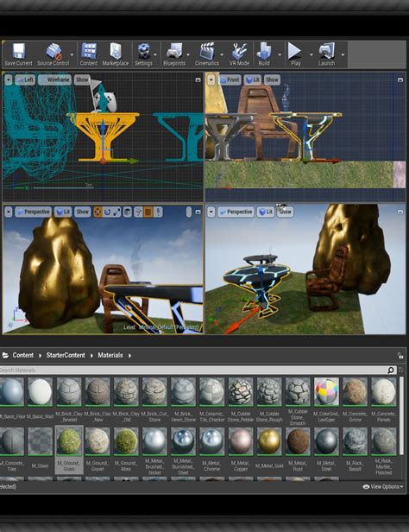409x532 pixels.
Task: Select the M_Metal_Gold material thumbnail
Action: click(x=269, y=441)
